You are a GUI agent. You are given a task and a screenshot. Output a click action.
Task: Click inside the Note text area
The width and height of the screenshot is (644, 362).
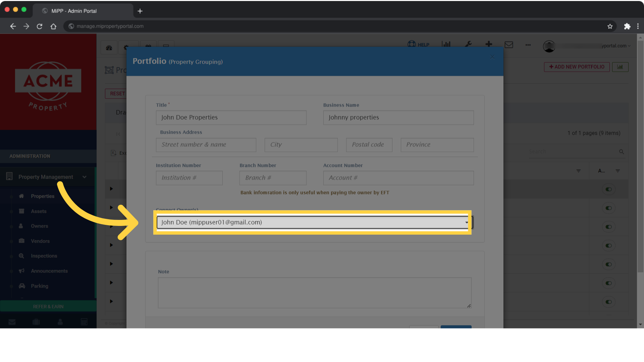click(314, 292)
